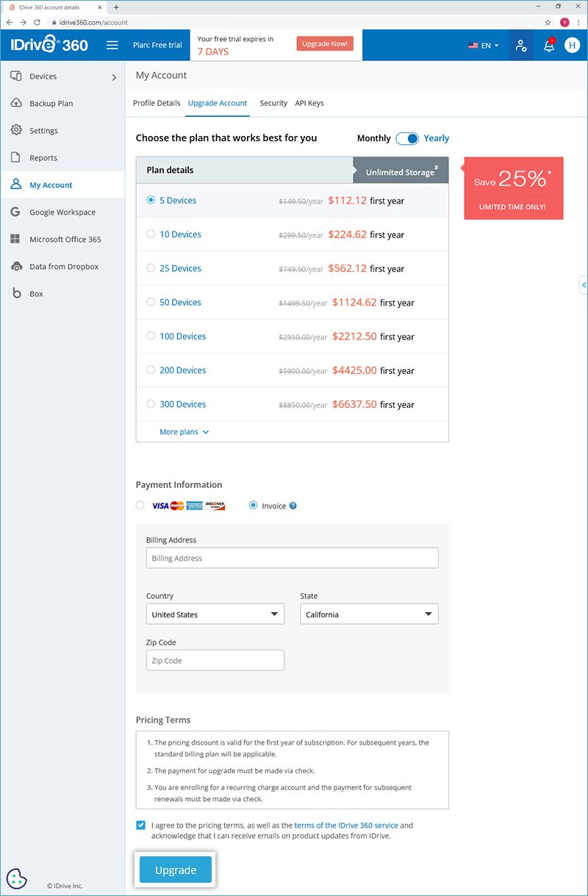Click the Save 25% limited time banner
The height and width of the screenshot is (896, 588).
[514, 187]
